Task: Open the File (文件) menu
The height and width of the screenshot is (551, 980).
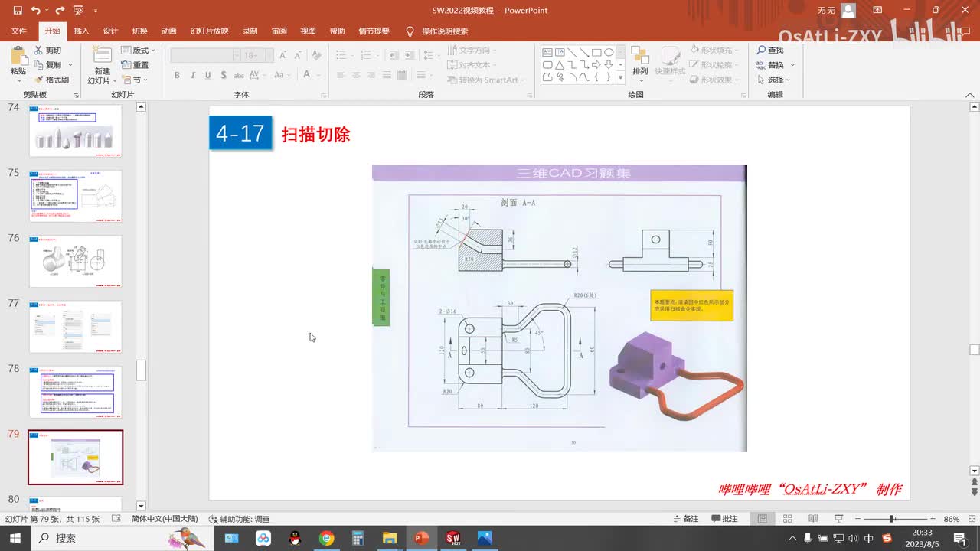Action: pyautogui.click(x=19, y=31)
